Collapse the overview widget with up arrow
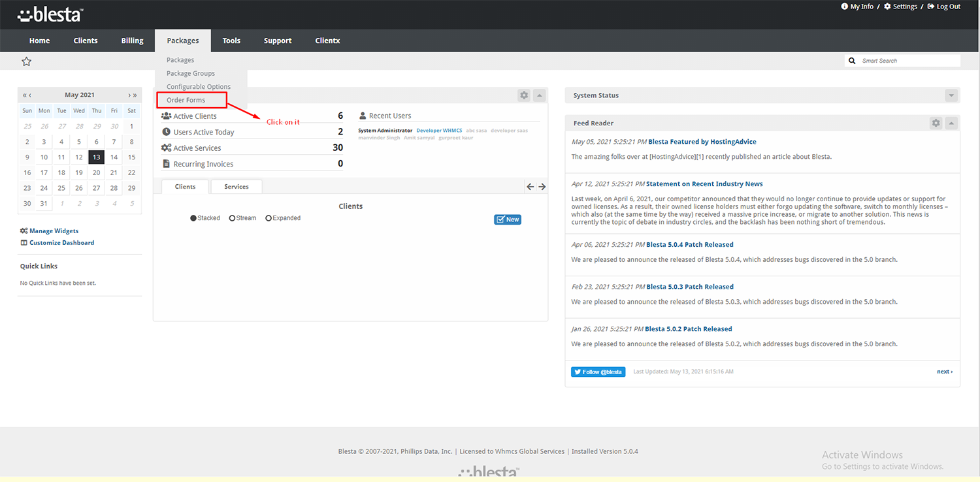Screen dimensions: 980x482 pyautogui.click(x=539, y=95)
